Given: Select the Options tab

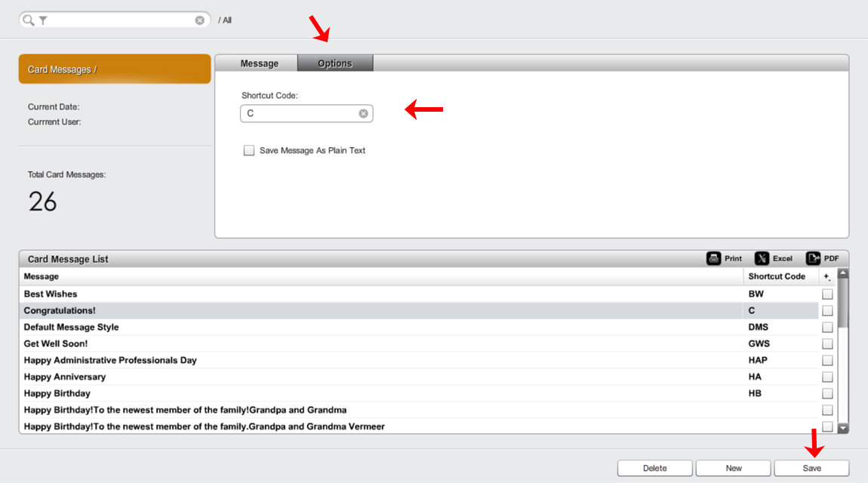Looking at the screenshot, I should [335, 63].
